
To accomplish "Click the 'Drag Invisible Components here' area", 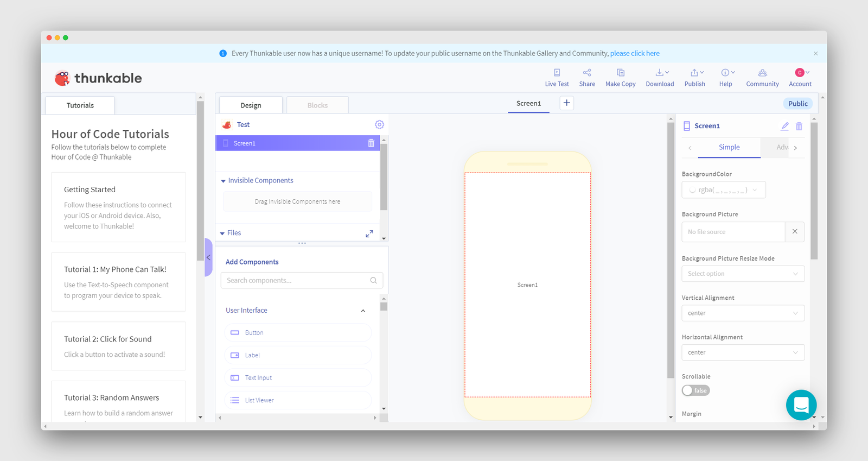I will [x=297, y=201].
